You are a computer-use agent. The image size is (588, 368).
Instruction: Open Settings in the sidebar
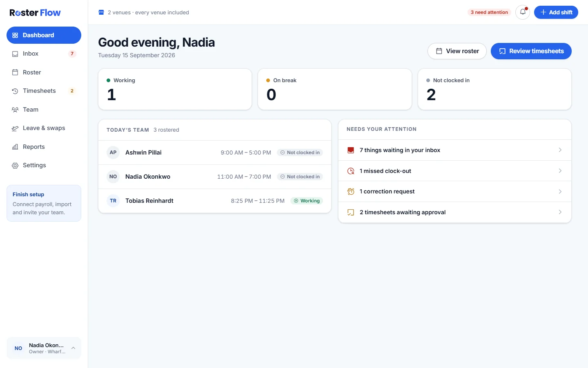[44, 165]
